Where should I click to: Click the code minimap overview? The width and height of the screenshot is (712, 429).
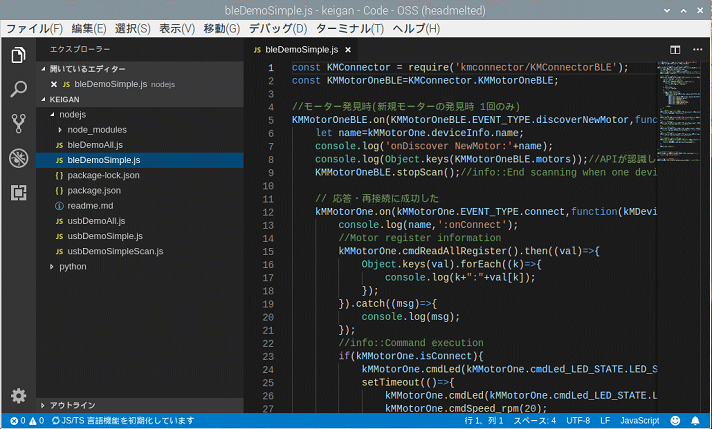(x=679, y=111)
